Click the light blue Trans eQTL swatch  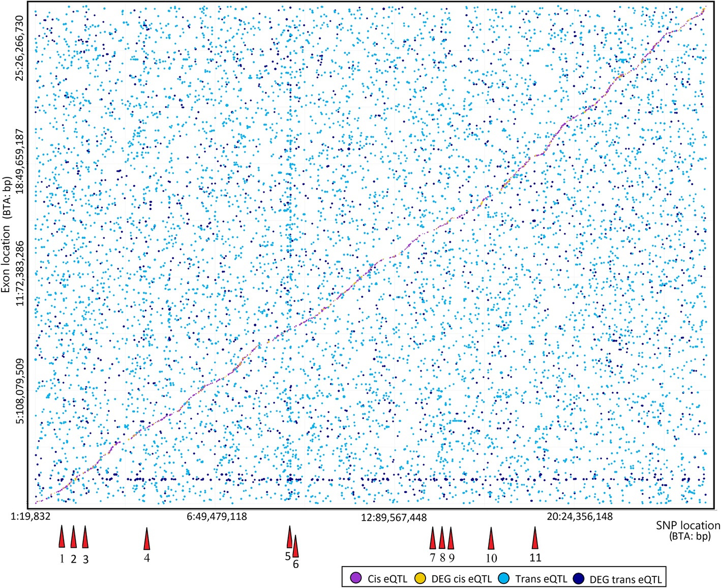click(x=504, y=578)
